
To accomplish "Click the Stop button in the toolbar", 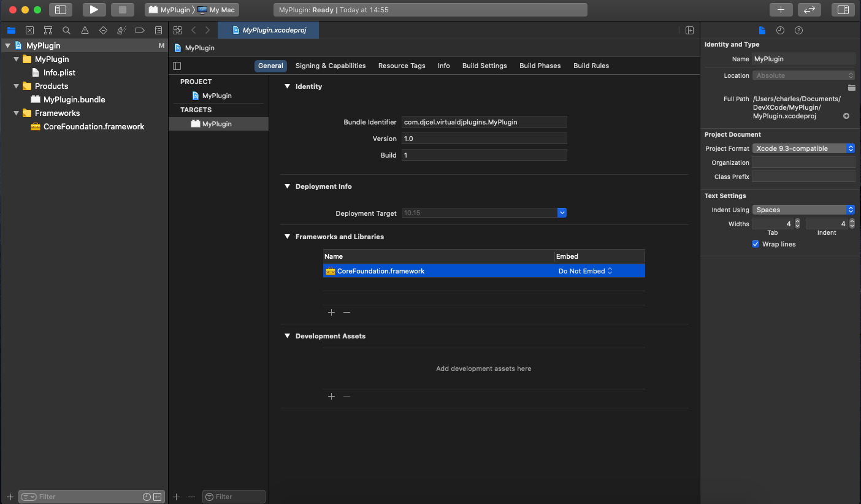I will point(122,10).
